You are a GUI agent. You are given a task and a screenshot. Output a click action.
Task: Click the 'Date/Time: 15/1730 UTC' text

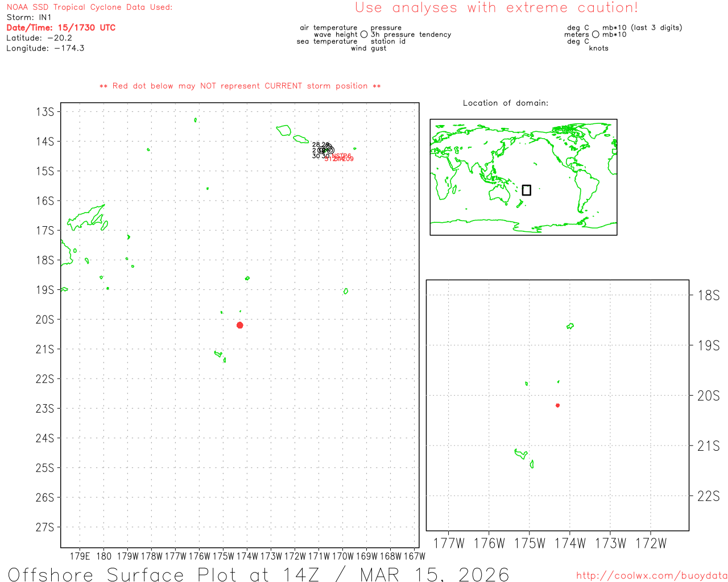61,28
